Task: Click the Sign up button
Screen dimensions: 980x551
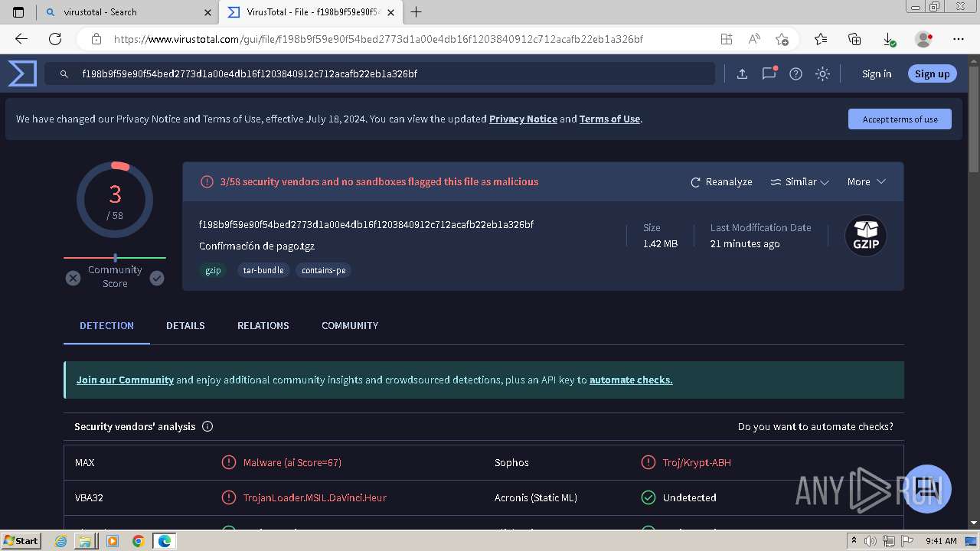Action: 932,73
